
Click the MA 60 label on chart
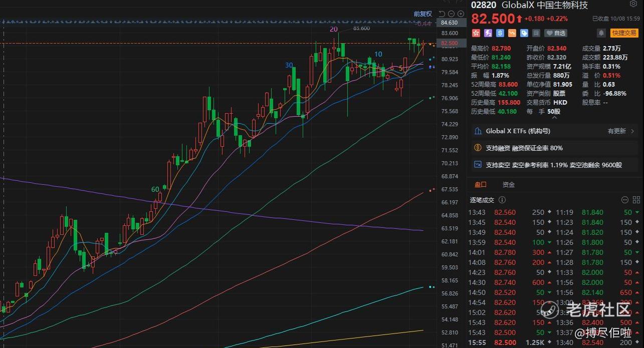coord(155,189)
